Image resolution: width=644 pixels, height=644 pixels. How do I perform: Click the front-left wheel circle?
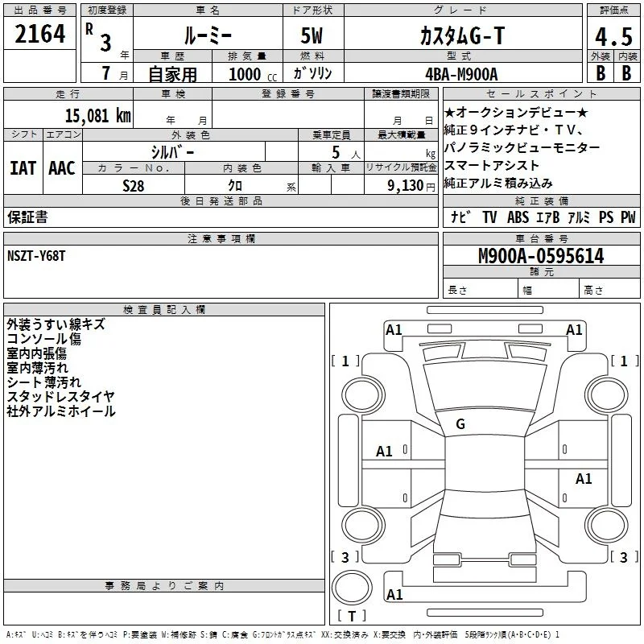click(x=363, y=395)
